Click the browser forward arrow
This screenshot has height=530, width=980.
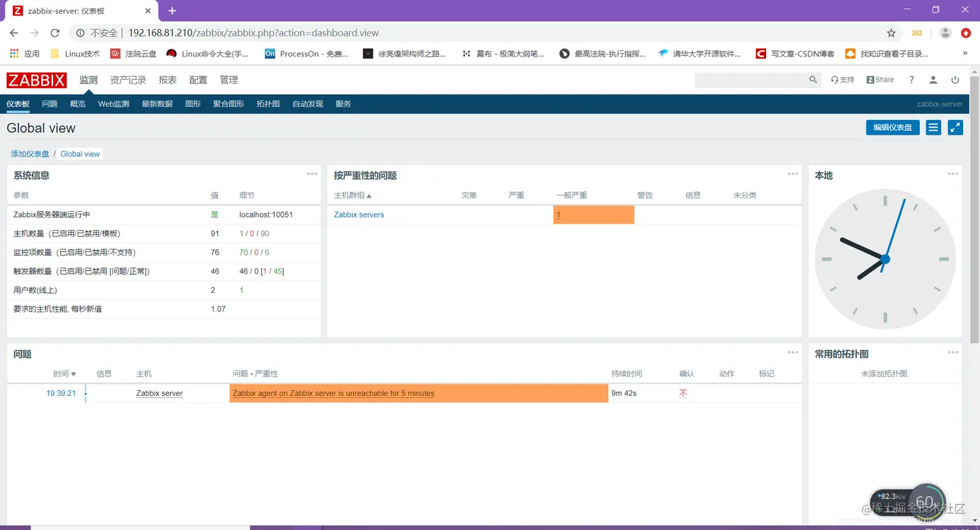pos(34,33)
